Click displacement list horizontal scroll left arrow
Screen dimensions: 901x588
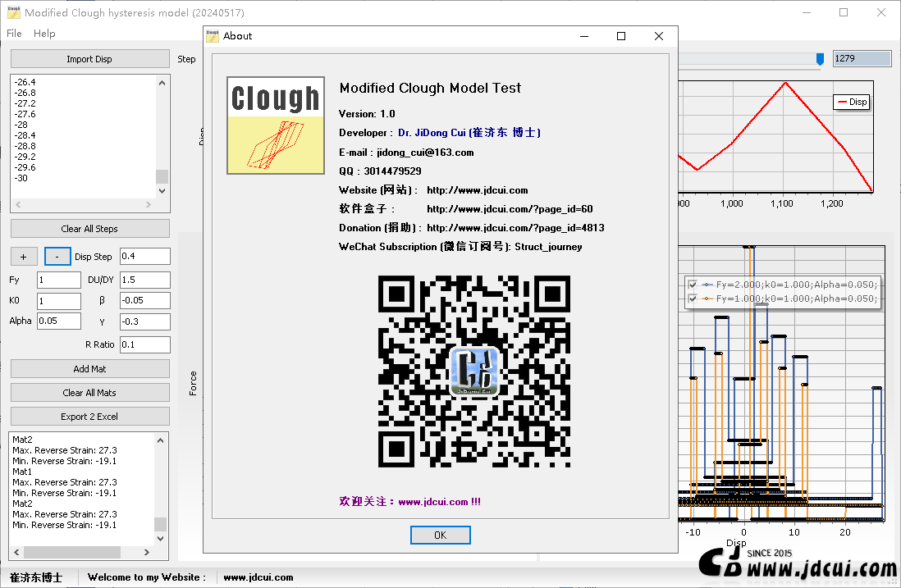tap(18, 204)
